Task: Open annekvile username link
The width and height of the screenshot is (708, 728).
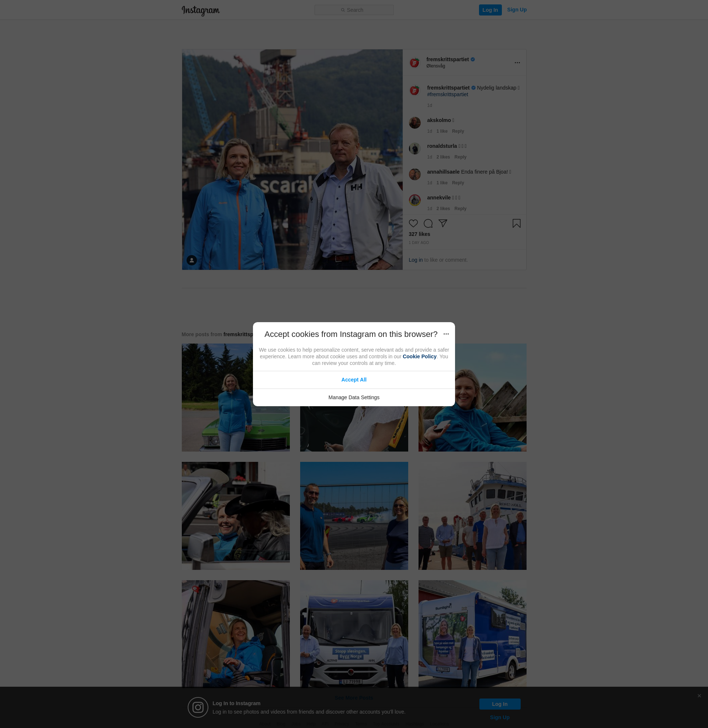Action: [438, 198]
